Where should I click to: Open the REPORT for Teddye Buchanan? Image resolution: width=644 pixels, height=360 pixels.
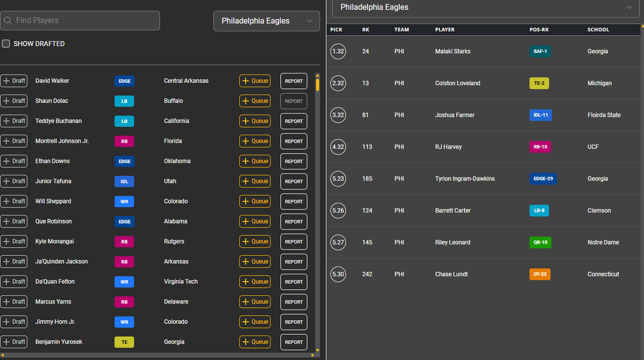click(294, 121)
